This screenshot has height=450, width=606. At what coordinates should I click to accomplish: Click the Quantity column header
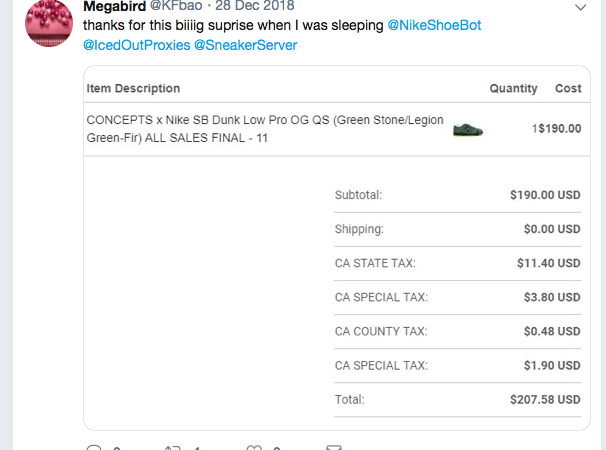513,89
